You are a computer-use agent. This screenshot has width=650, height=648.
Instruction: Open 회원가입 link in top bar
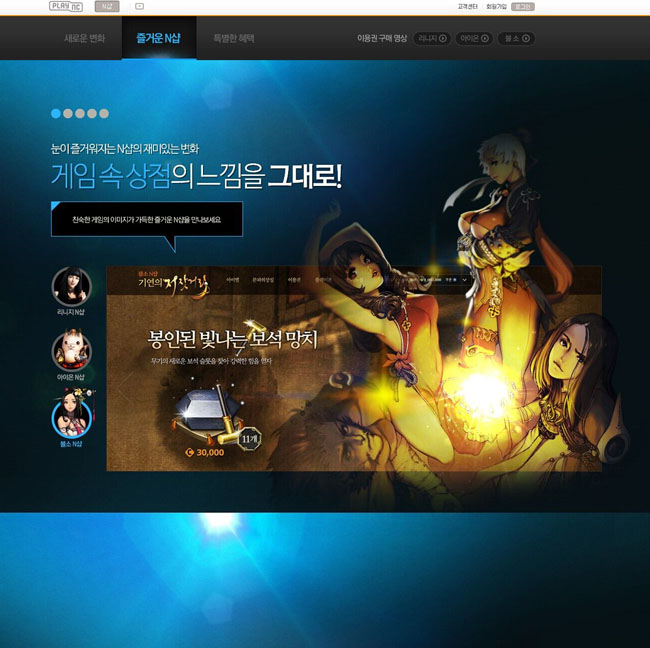[496, 7]
